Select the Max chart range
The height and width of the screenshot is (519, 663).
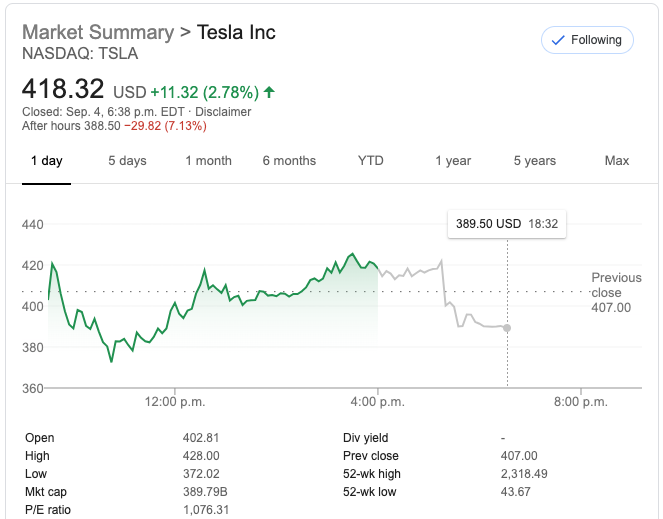pos(617,161)
